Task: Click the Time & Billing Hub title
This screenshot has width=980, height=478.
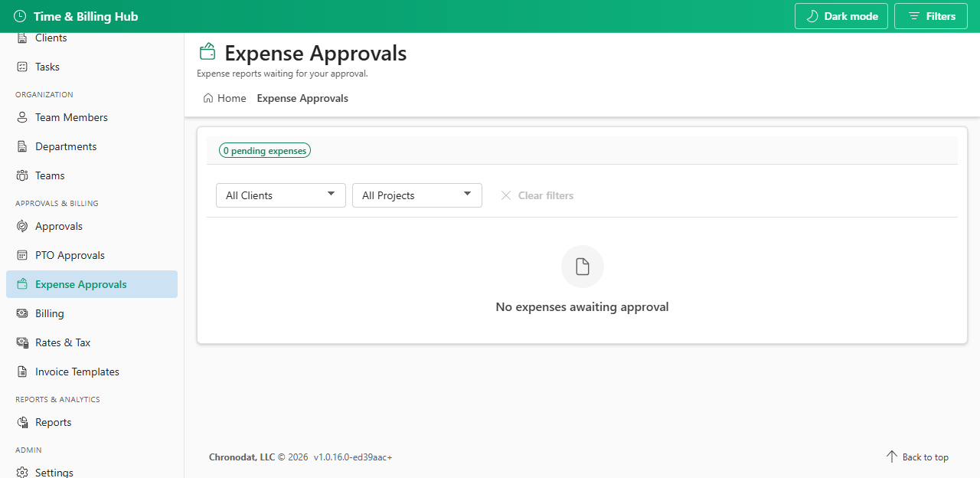Action: (86, 16)
